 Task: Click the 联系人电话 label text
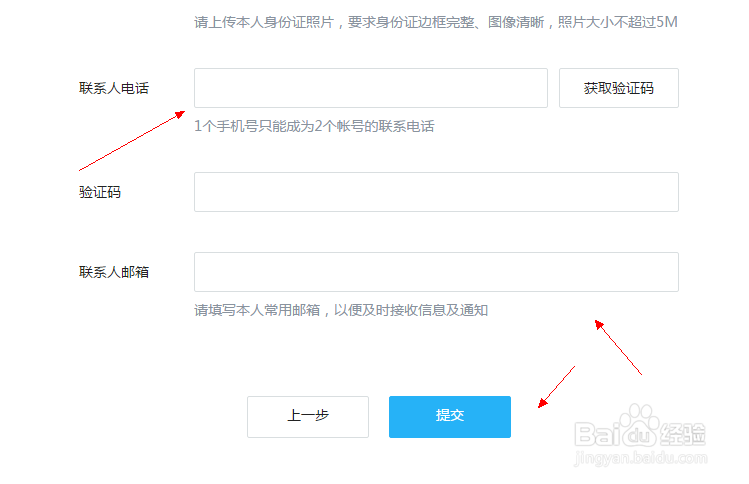[114, 88]
